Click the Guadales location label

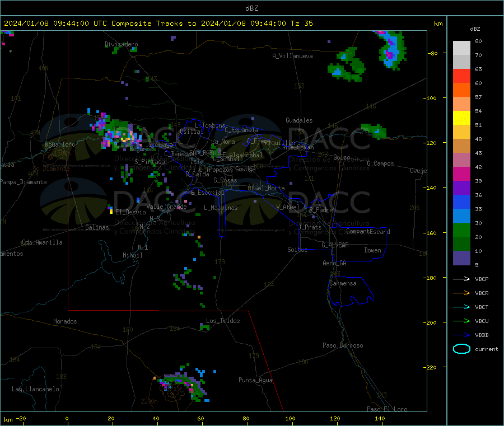click(x=299, y=120)
